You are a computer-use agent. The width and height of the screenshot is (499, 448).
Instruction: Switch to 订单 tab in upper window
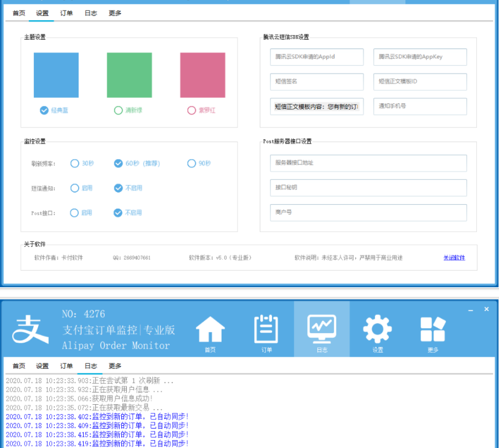tap(66, 13)
